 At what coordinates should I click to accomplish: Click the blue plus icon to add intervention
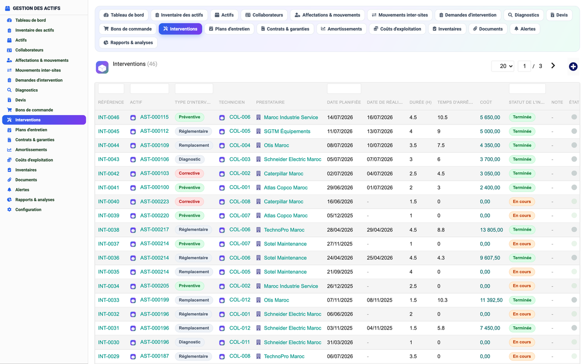click(x=573, y=67)
